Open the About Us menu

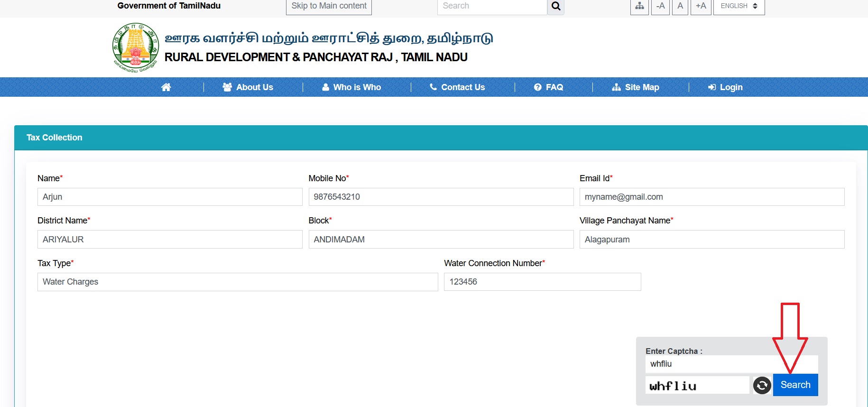click(248, 87)
